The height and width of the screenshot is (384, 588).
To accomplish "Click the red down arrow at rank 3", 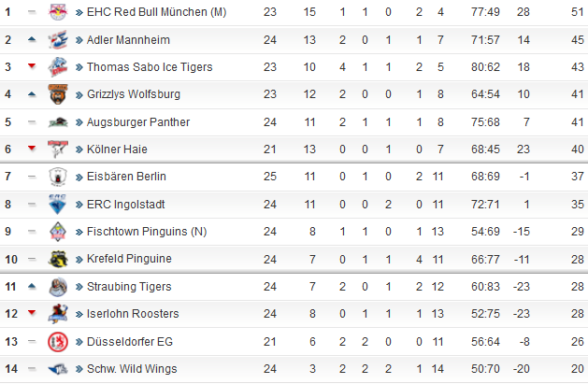I will click(x=32, y=66).
